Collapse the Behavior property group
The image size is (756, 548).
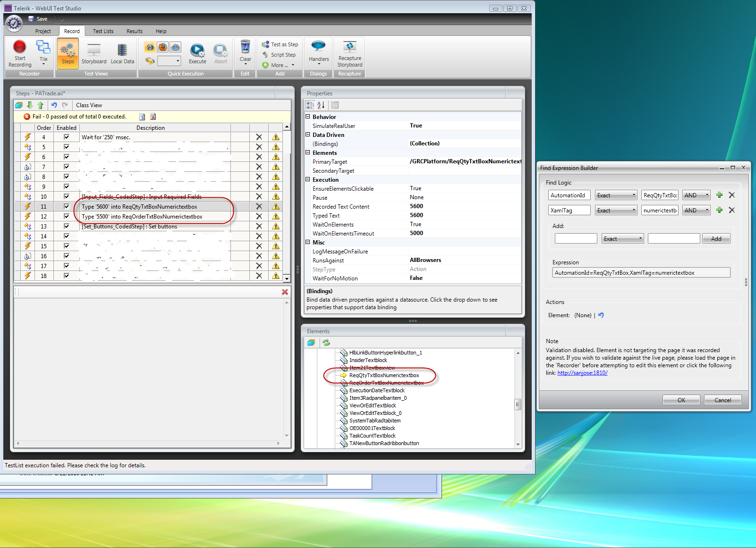click(308, 117)
